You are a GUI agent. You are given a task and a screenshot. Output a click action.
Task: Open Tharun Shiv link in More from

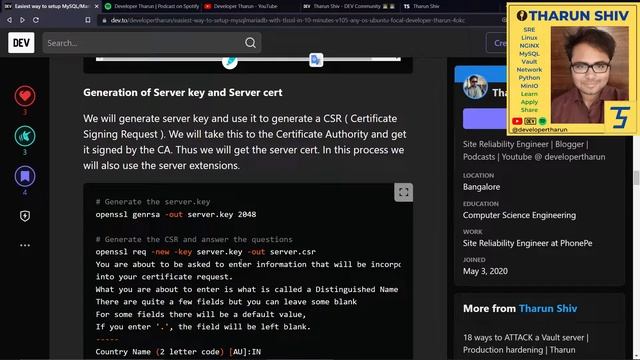(548, 309)
